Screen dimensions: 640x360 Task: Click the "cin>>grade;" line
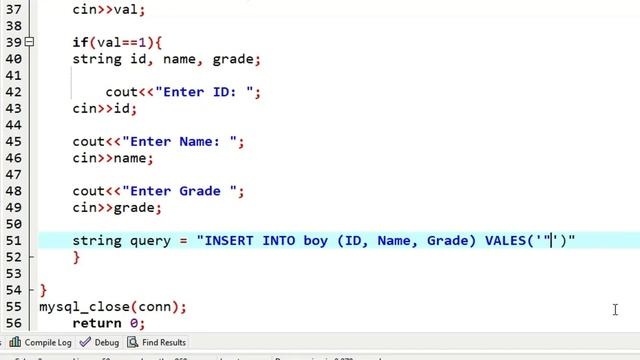pos(117,208)
